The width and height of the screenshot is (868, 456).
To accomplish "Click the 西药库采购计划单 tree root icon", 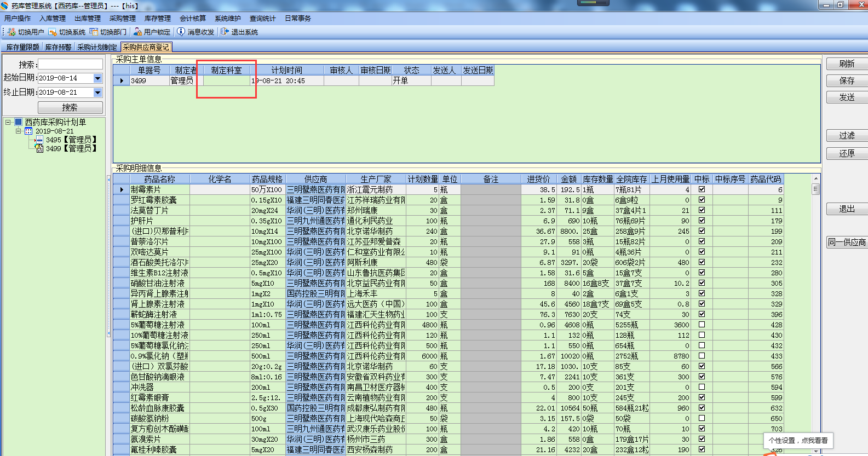I will (x=19, y=122).
